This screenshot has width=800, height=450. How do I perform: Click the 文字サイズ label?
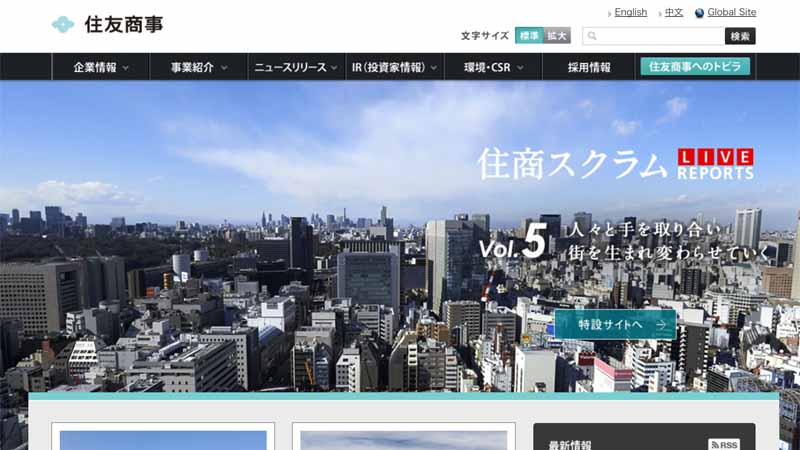click(x=485, y=36)
